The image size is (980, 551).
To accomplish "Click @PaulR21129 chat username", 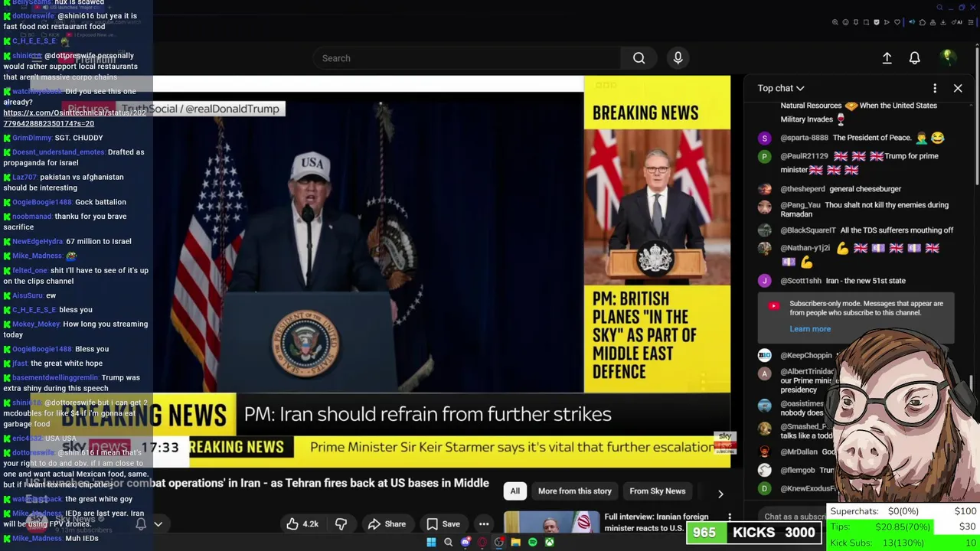I will click(804, 156).
